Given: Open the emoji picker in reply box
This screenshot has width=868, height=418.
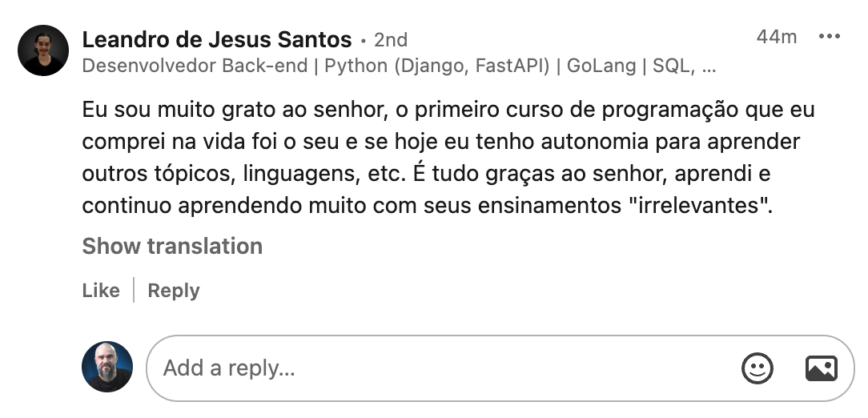Looking at the screenshot, I should pyautogui.click(x=757, y=368).
